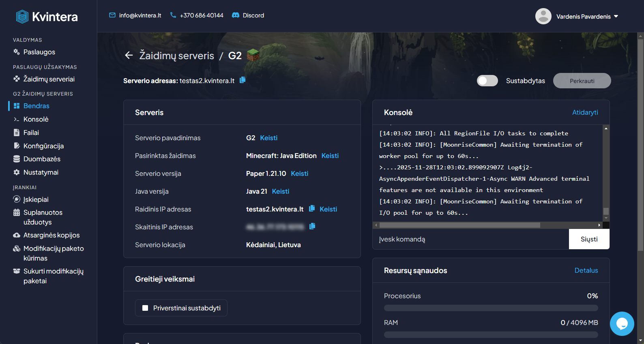The image size is (644, 344).
Task: Copy server address testas2.kvintera.lt in header
Action: [243, 80]
